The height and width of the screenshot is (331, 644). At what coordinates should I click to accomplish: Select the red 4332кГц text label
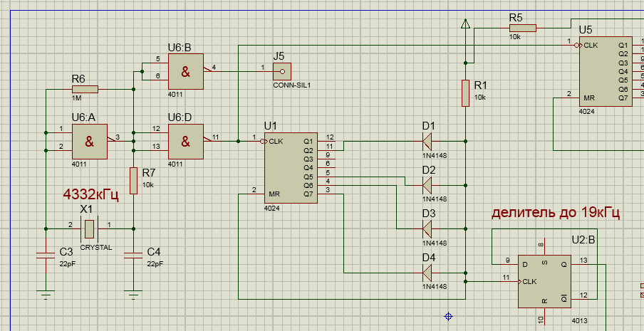click(90, 194)
